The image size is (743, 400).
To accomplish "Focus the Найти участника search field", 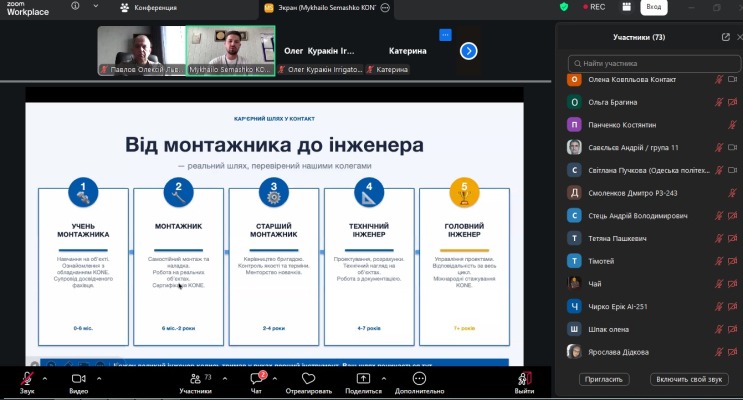I will pyautogui.click(x=654, y=63).
